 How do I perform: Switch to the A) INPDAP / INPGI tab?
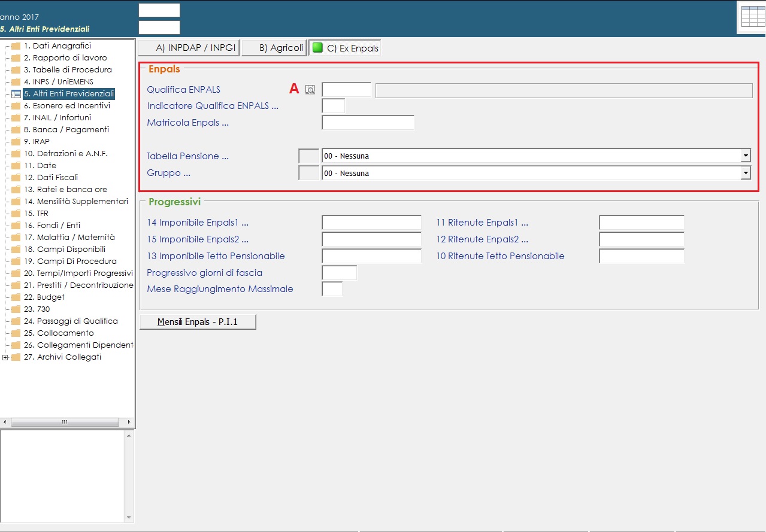[x=189, y=48]
